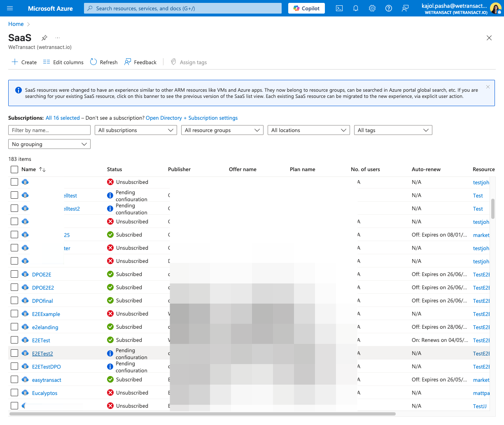Image resolution: width=504 pixels, height=425 pixels.
Task: Open the help question mark icon
Action: pos(389,8)
